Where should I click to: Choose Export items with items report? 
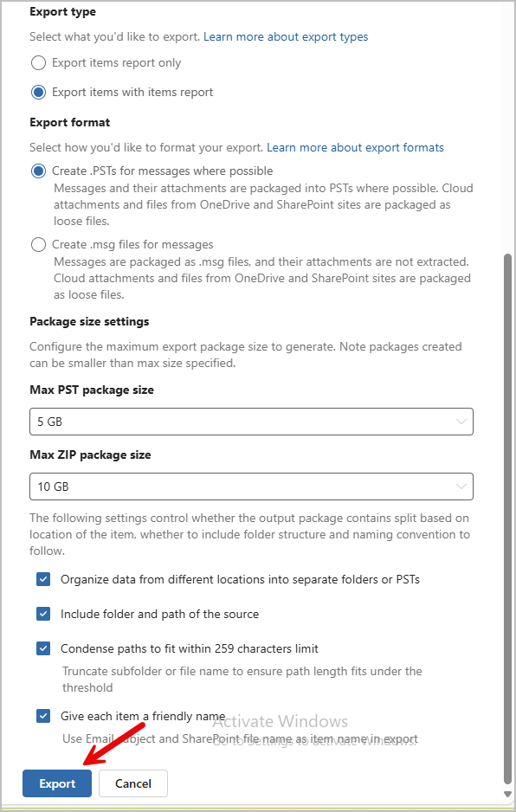37,92
